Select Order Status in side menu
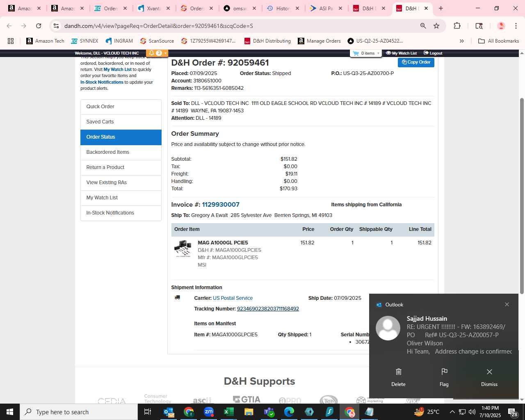The width and height of the screenshot is (525, 420). tap(121, 137)
